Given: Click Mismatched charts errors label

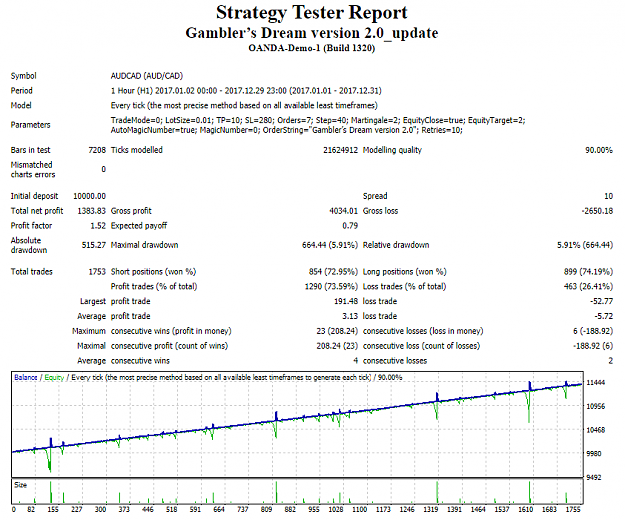Looking at the screenshot, I should point(33,169).
